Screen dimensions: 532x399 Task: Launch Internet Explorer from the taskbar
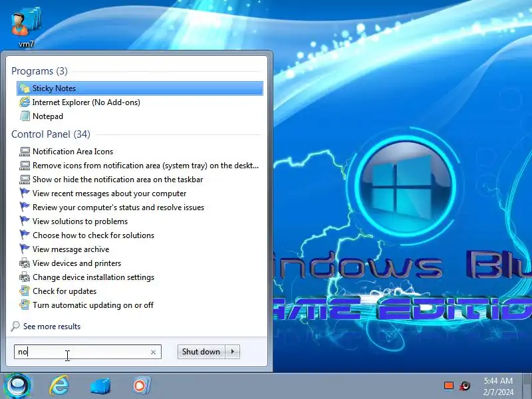[59, 386]
